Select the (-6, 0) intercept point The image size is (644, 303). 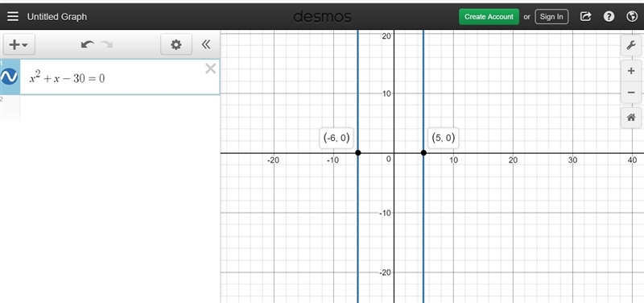click(357, 153)
